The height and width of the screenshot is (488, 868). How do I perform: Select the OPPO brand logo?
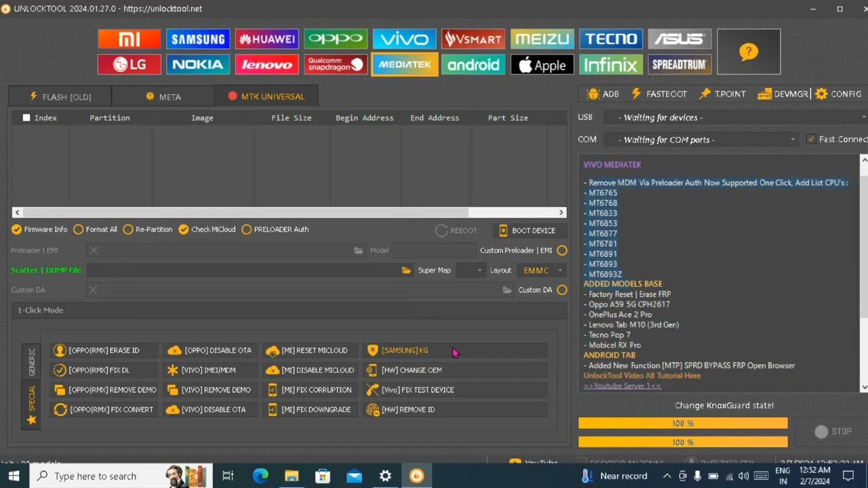tap(336, 39)
